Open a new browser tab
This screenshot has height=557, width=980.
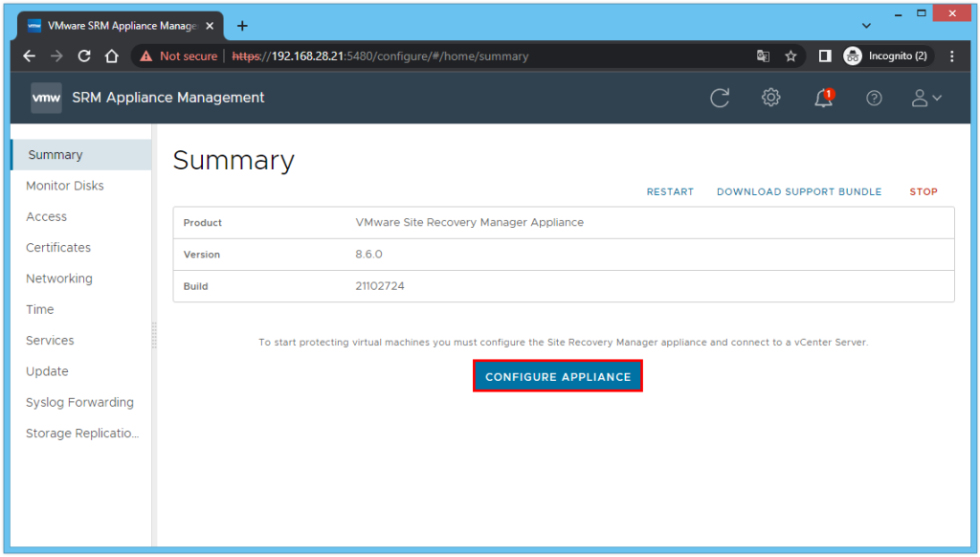242,26
